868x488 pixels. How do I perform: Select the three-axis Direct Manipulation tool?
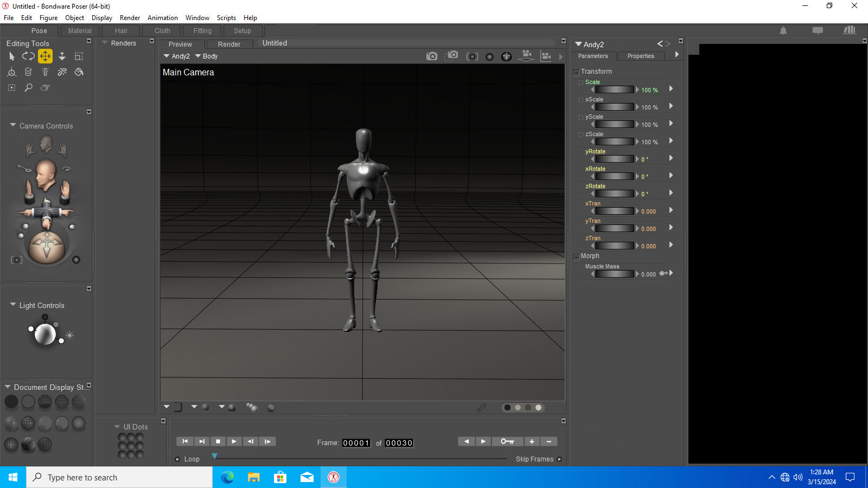point(11,72)
